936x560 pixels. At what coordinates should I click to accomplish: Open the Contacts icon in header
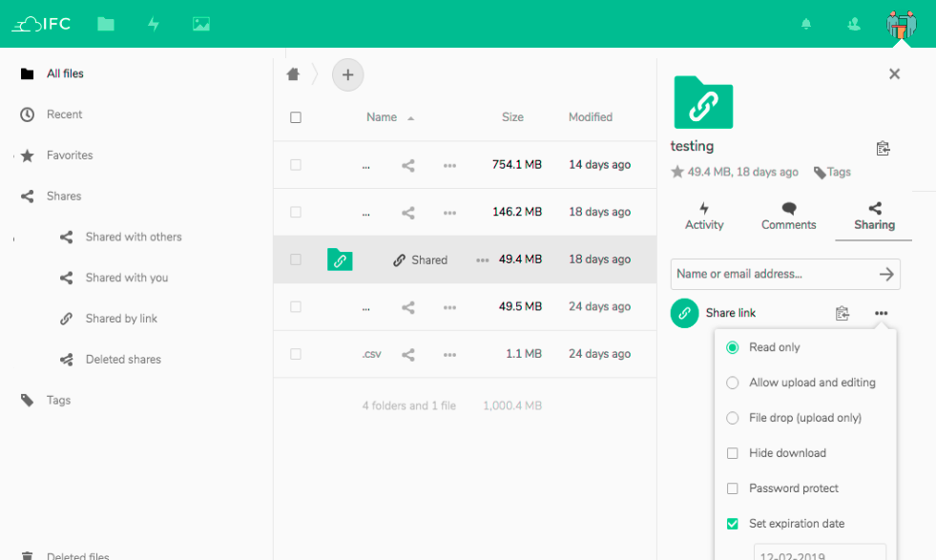pos(855,25)
